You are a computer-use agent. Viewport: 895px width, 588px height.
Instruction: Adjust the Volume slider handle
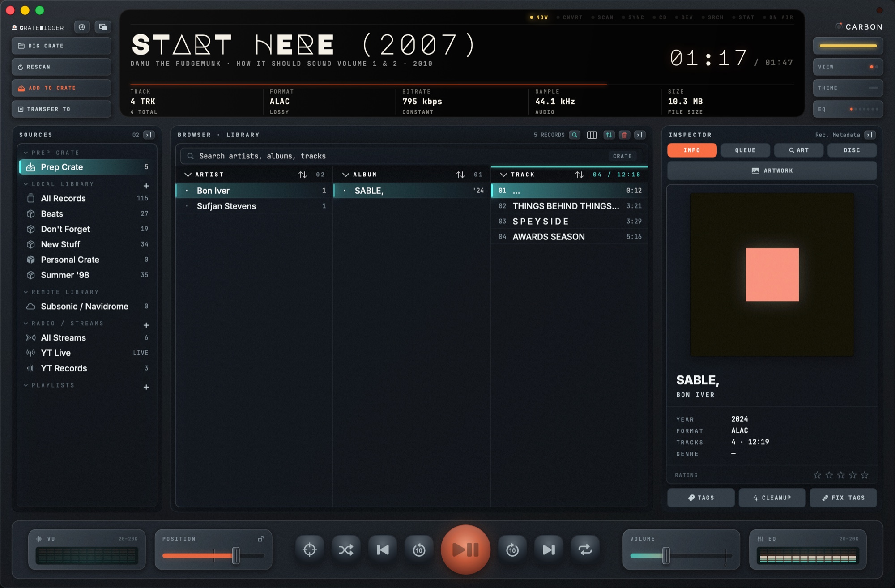pyautogui.click(x=666, y=555)
